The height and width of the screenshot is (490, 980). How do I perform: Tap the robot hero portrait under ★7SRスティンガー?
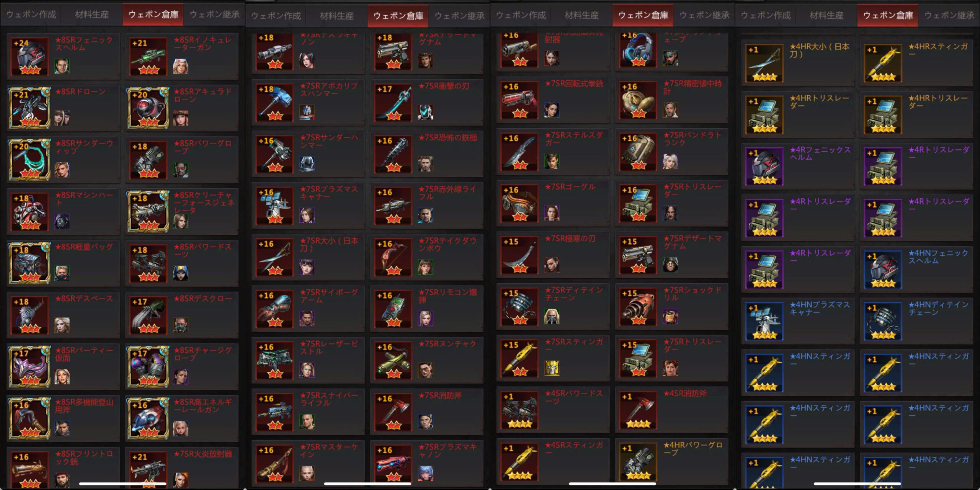(552, 368)
